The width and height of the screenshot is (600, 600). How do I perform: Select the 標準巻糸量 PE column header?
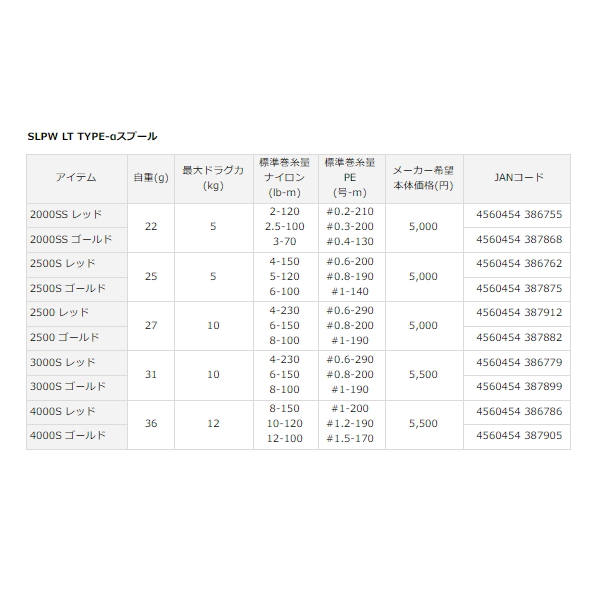pyautogui.click(x=352, y=179)
